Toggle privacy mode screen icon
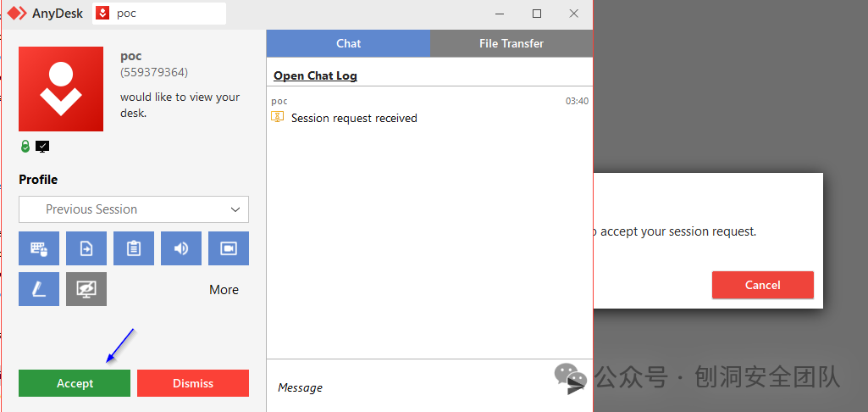Screen dimensions: 868x412 point(86,289)
